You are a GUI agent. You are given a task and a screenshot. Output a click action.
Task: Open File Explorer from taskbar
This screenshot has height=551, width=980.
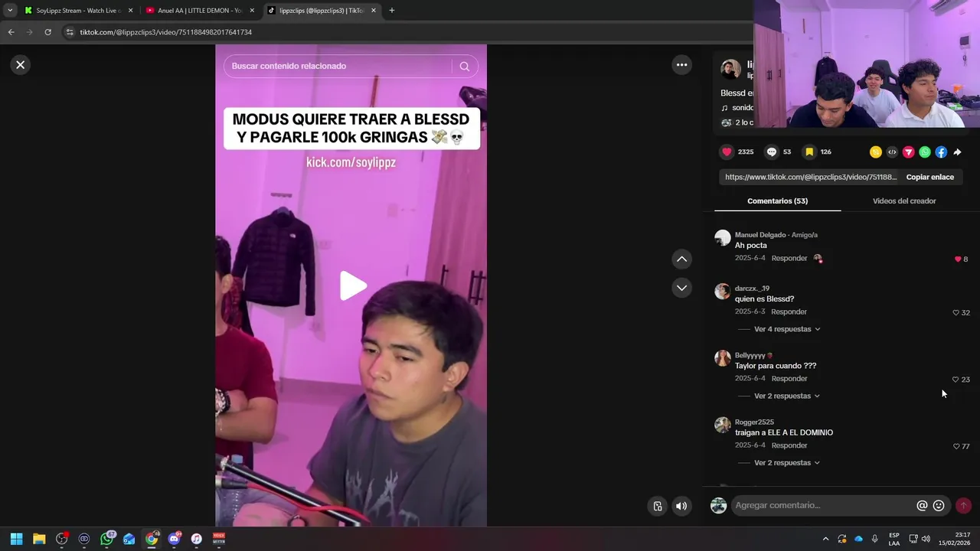[39, 539]
